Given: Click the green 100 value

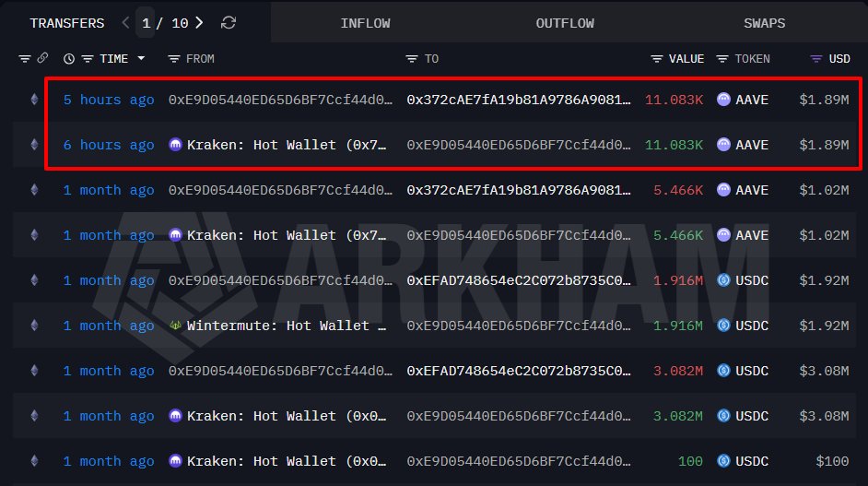Looking at the screenshot, I should (690, 461).
